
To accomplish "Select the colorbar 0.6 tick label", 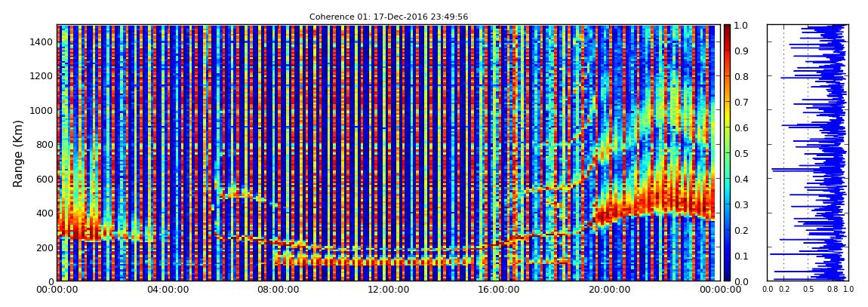I will pyautogui.click(x=741, y=127).
